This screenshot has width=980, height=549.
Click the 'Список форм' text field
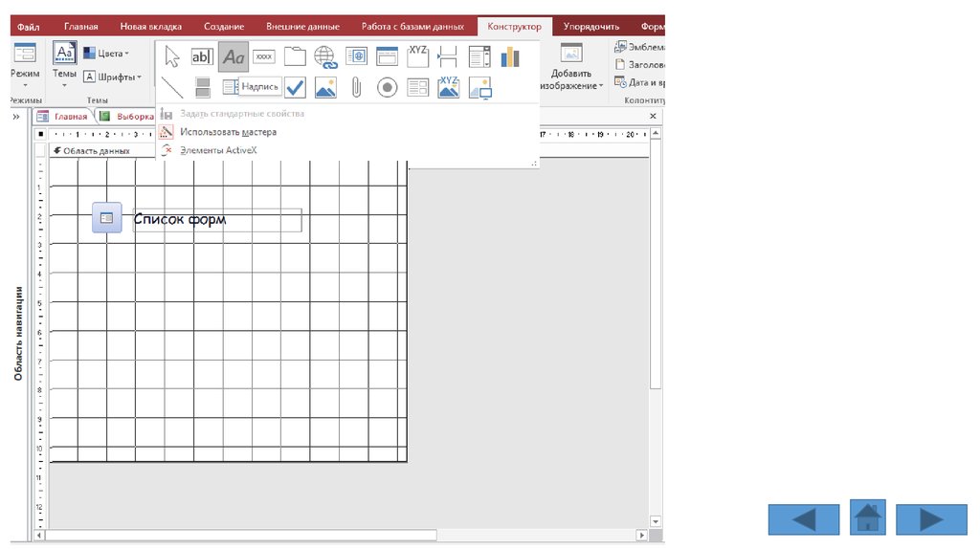217,220
